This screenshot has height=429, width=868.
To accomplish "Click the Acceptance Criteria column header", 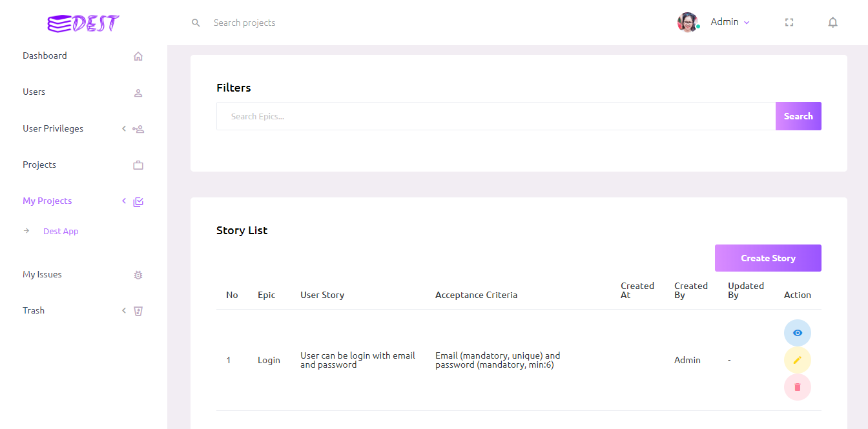I will click(476, 295).
